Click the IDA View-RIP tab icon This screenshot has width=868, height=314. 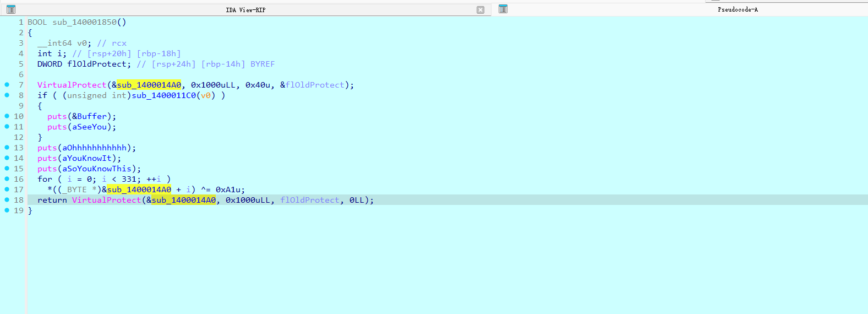click(x=11, y=9)
